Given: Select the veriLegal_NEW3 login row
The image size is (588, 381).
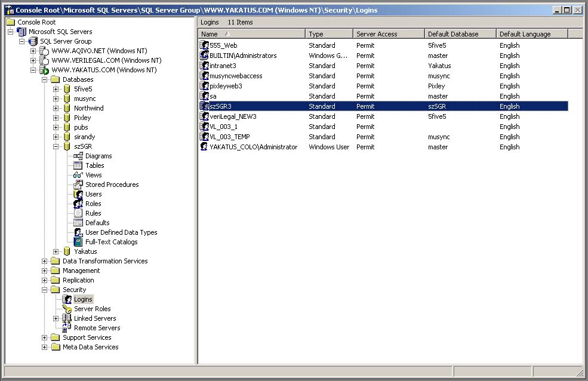Looking at the screenshot, I should (x=384, y=116).
